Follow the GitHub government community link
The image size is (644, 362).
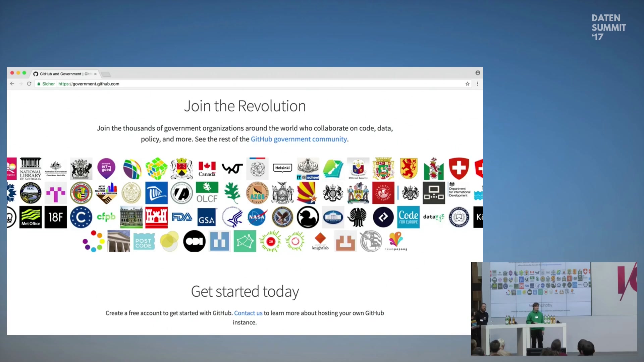299,139
